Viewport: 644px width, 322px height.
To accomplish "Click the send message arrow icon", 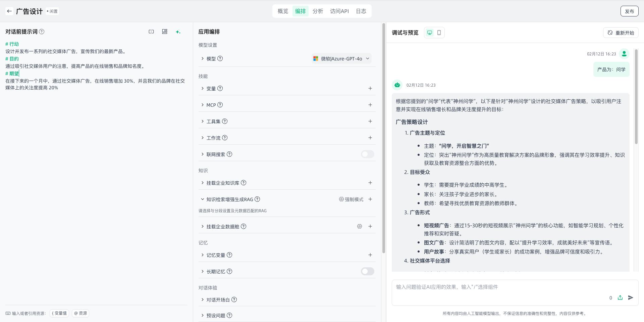I will click(x=631, y=297).
